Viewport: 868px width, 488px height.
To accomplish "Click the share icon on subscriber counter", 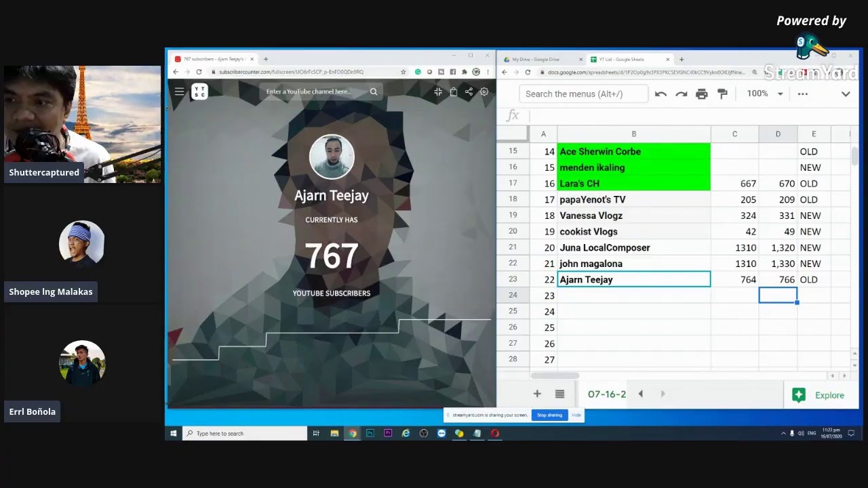I will coord(469,91).
